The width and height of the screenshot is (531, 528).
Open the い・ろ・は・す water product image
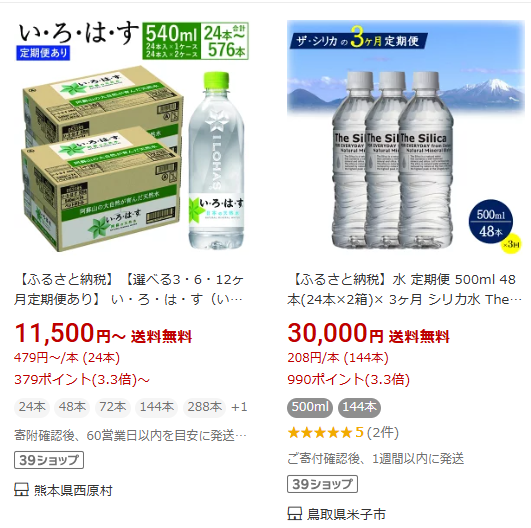(x=132, y=136)
